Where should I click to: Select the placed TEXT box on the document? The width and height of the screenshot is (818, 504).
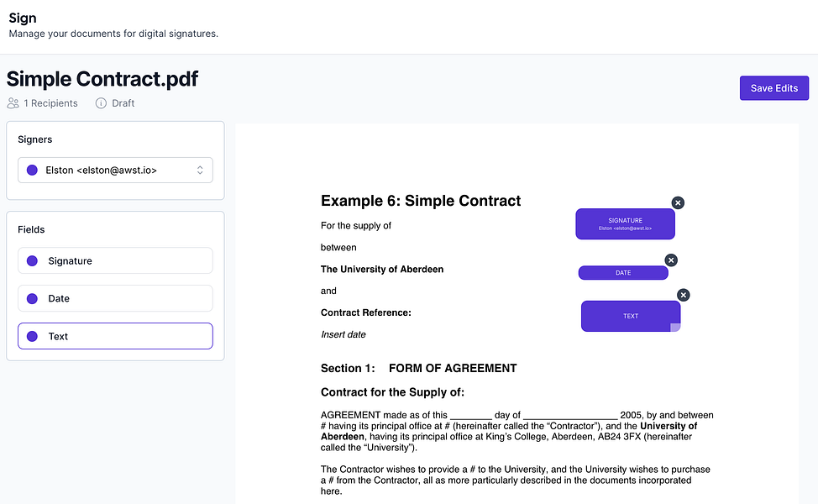click(630, 316)
